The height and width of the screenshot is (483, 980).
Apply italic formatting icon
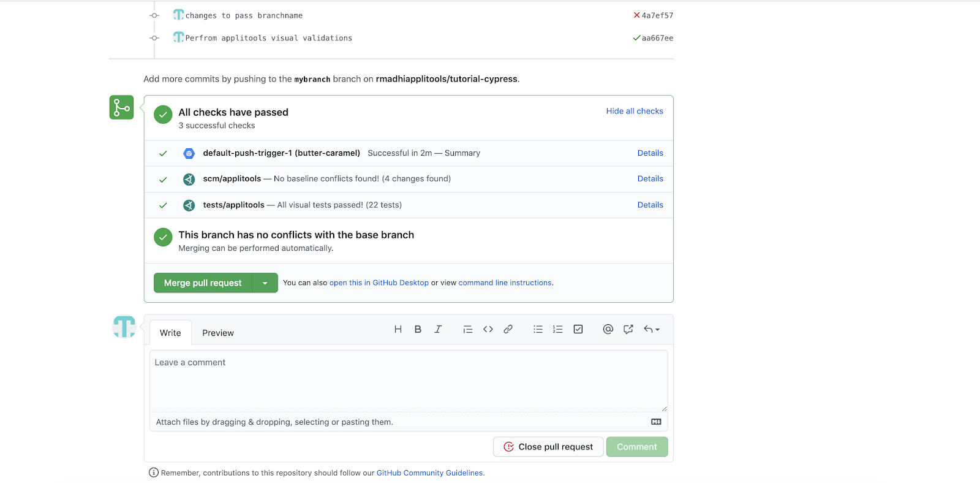coord(438,329)
